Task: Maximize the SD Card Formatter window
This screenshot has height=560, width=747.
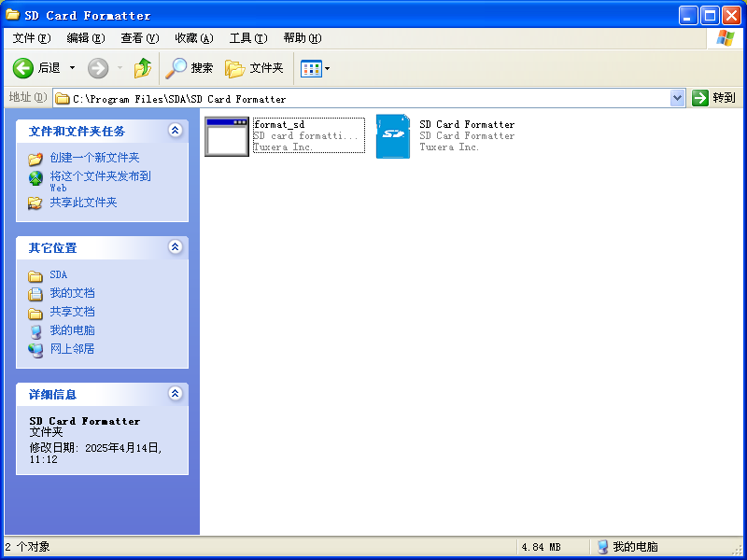Action: (x=710, y=16)
